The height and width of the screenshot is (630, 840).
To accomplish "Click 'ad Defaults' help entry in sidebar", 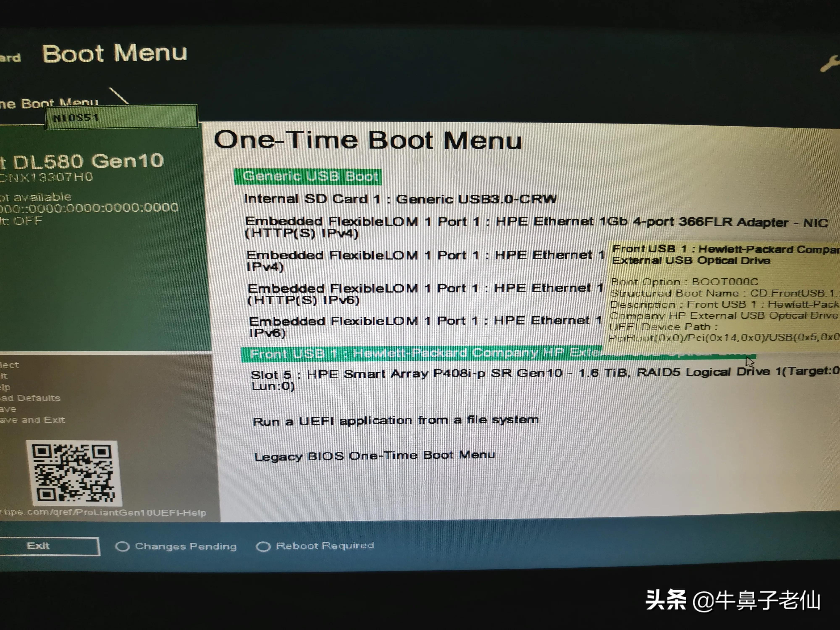I will [x=30, y=398].
